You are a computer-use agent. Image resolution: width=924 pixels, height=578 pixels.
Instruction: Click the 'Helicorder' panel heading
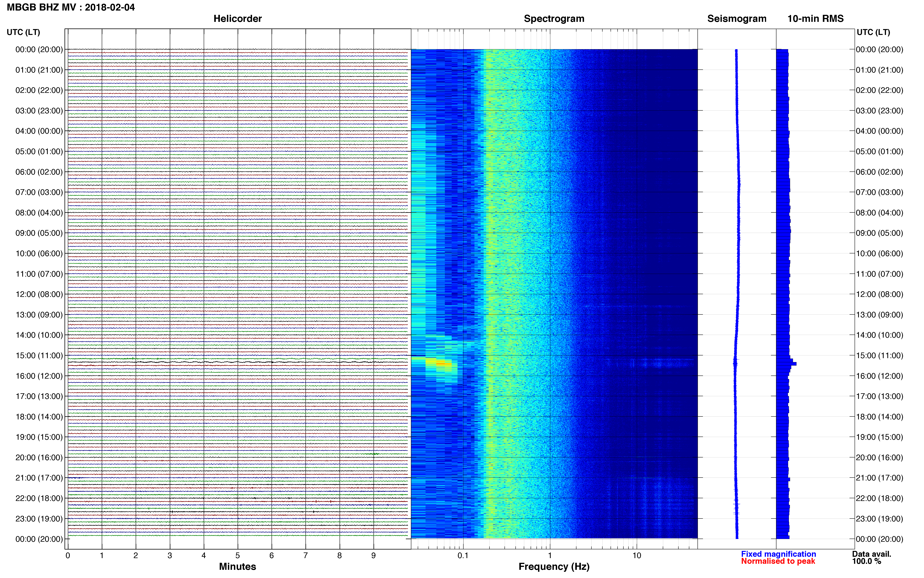[237, 19]
